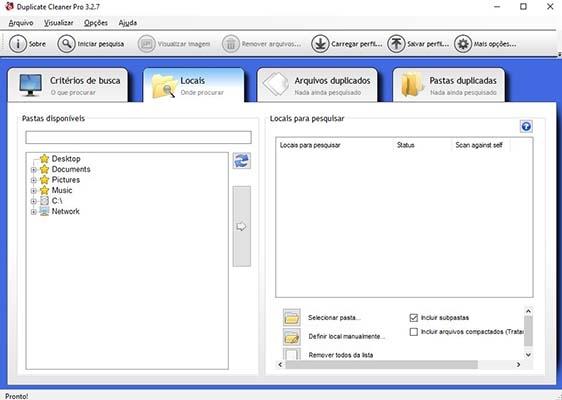This screenshot has width=562, height=400.
Task: Click the Remover arquivos trash icon
Action: coord(230,44)
